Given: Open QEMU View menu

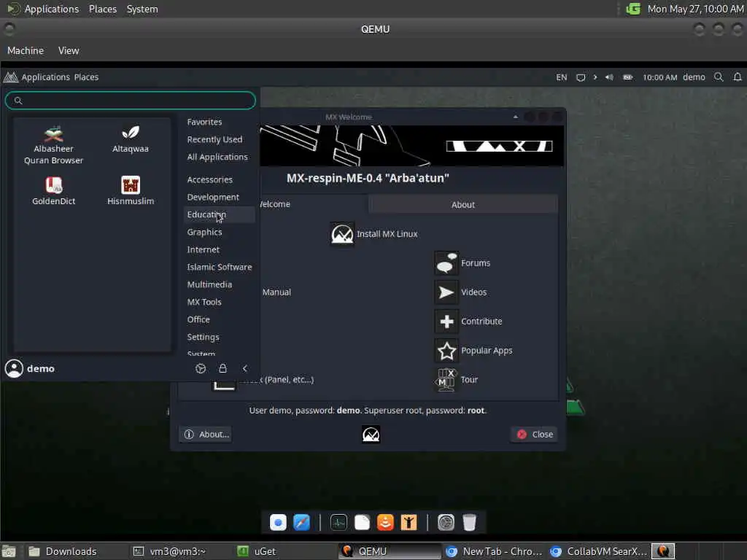Looking at the screenshot, I should point(69,50).
